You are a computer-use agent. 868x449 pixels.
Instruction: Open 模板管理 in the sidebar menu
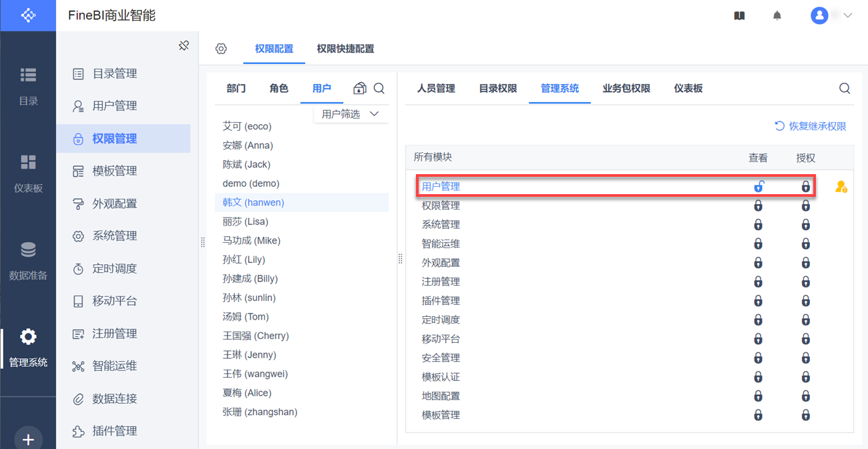pos(114,171)
